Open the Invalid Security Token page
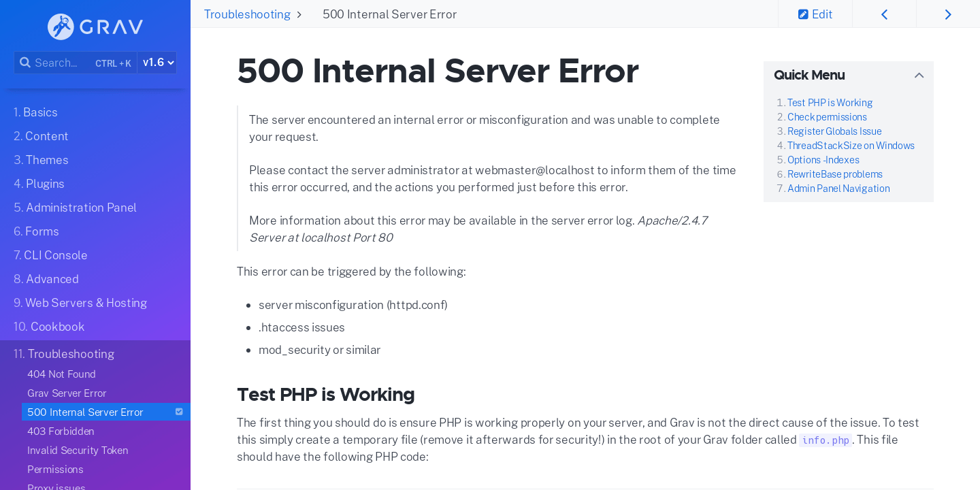This screenshot has height=490, width=980. click(x=78, y=451)
